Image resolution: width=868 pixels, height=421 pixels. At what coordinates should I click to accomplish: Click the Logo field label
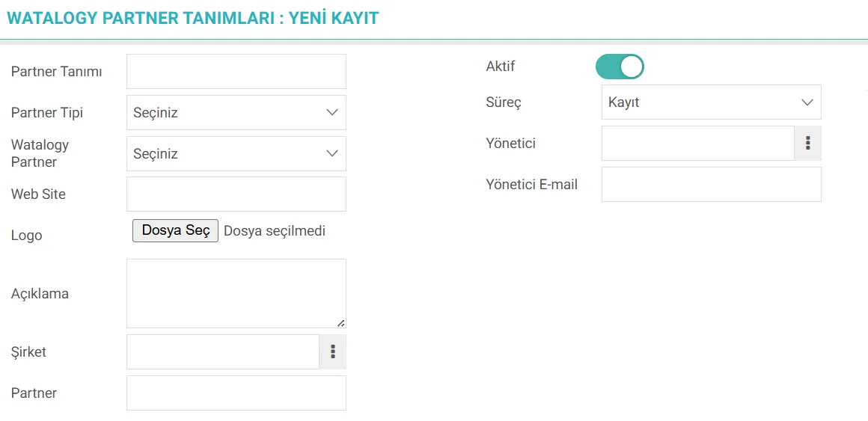click(x=27, y=236)
